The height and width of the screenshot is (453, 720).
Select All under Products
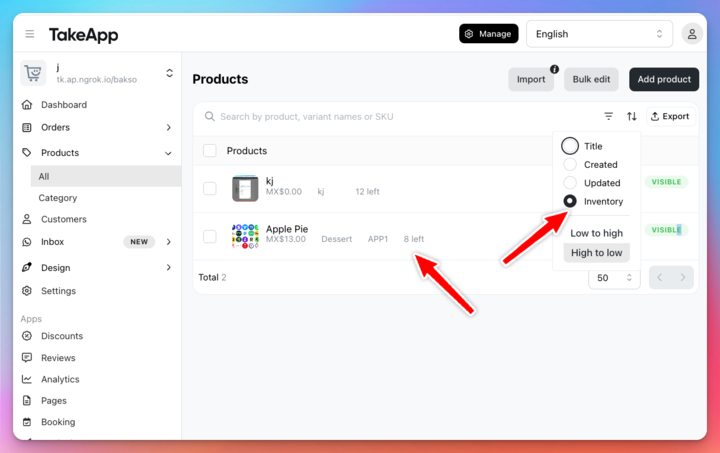pyautogui.click(x=106, y=176)
